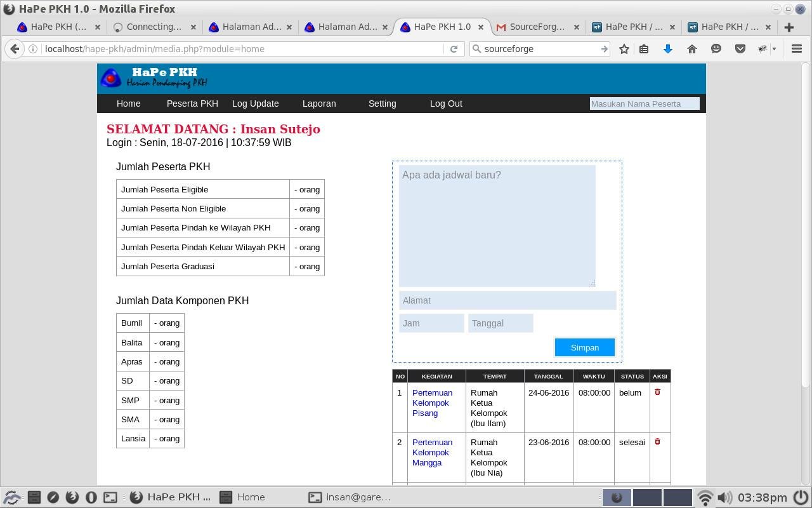
Task: Open downloads with the blue arrow icon
Action: 668,48
